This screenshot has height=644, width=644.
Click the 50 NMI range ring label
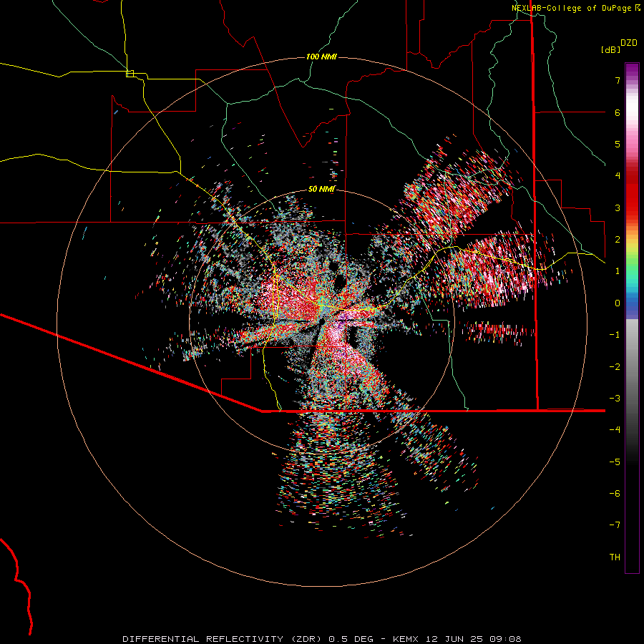coord(321,190)
